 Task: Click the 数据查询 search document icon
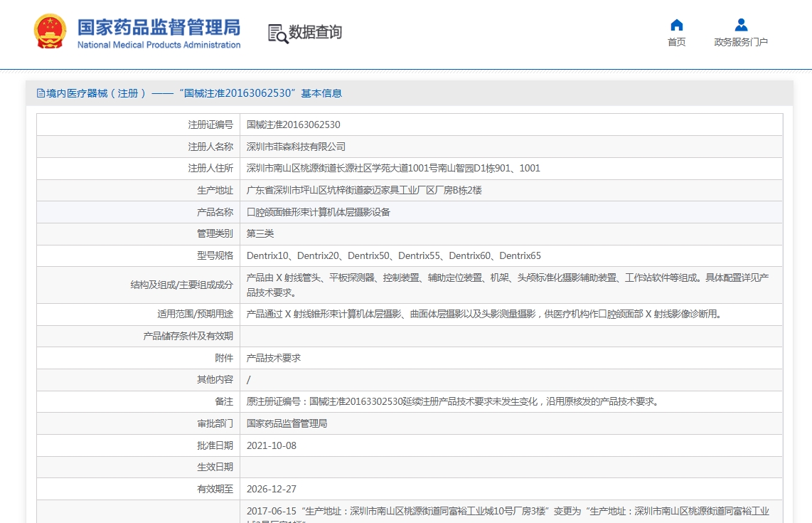coord(278,33)
